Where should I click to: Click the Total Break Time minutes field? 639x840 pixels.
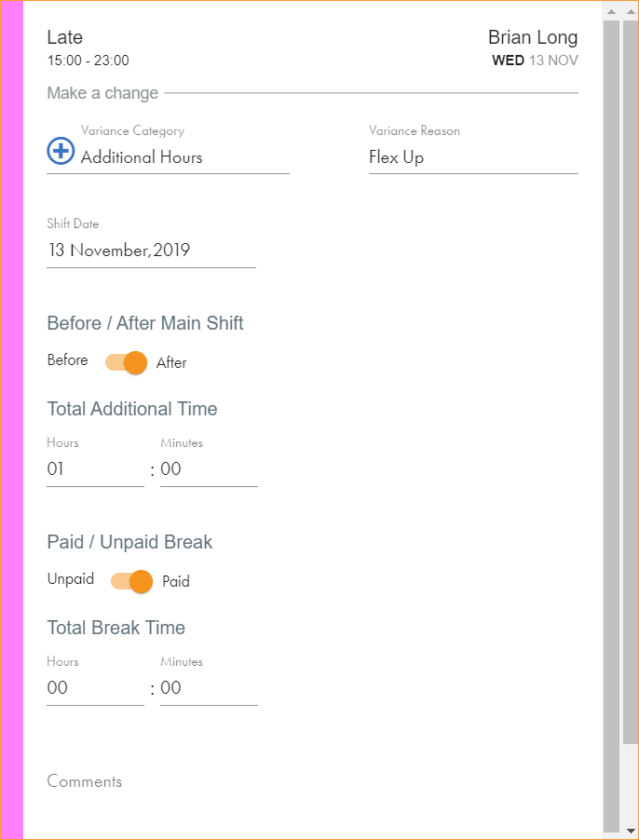tap(209, 688)
